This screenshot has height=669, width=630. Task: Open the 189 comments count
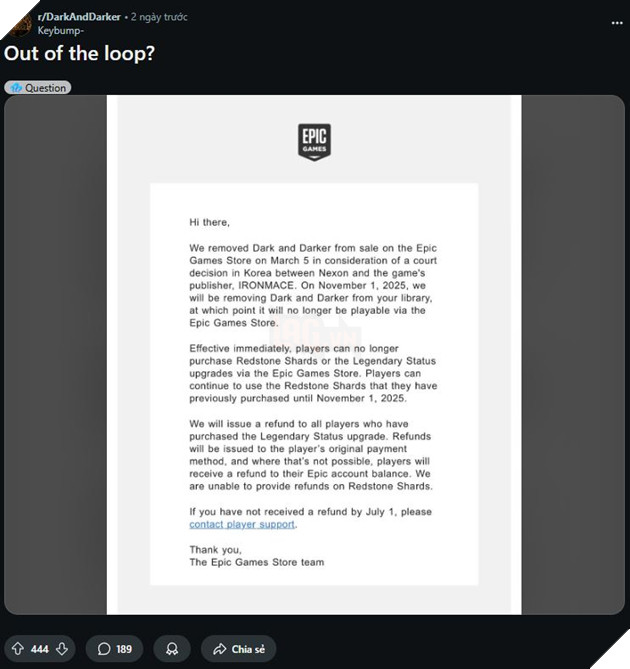tap(124, 649)
